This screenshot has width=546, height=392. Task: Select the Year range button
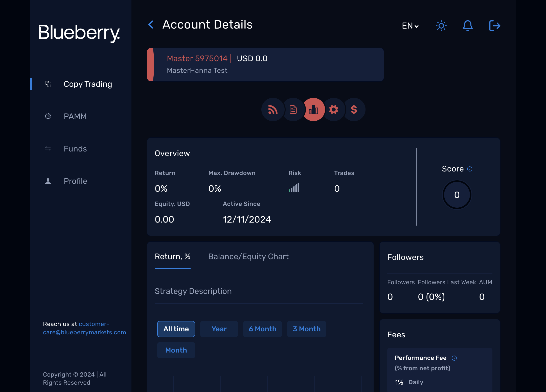[x=219, y=329]
